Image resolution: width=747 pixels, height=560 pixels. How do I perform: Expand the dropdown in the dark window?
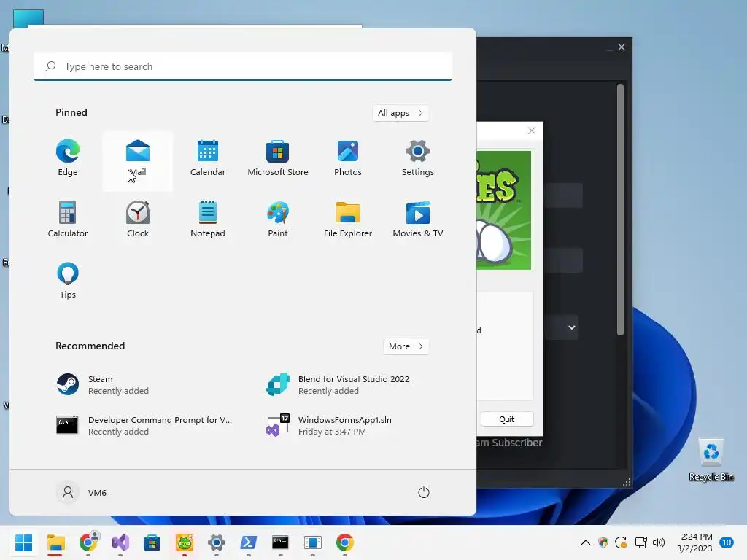pos(572,327)
